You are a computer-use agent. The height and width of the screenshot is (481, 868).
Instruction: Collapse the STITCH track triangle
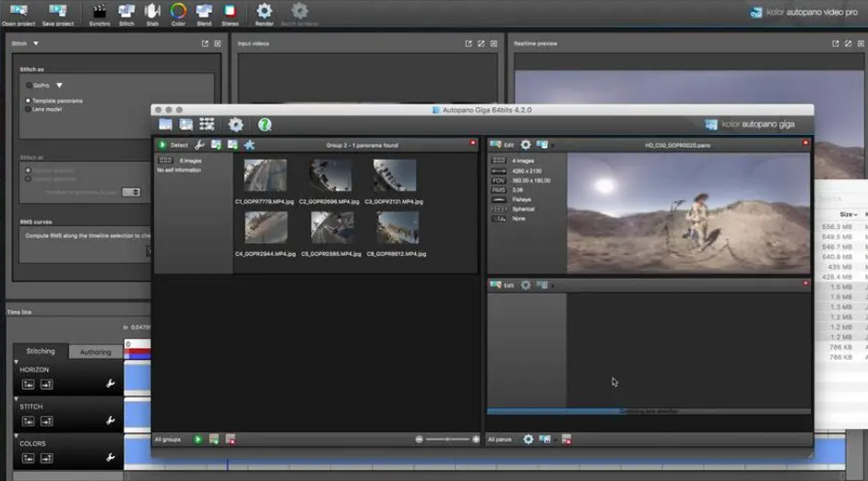tap(16, 399)
